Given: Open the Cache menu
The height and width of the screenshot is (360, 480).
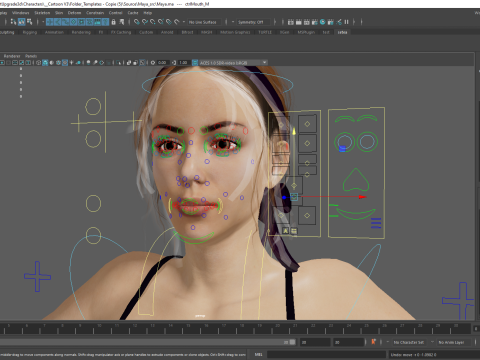Looking at the screenshot, I should coord(133,13).
